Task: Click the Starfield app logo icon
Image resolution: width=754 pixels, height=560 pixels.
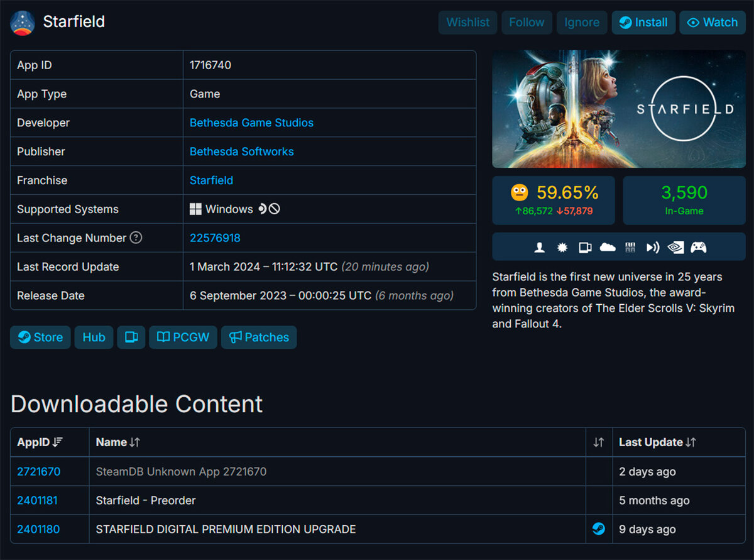Action: pos(23,23)
